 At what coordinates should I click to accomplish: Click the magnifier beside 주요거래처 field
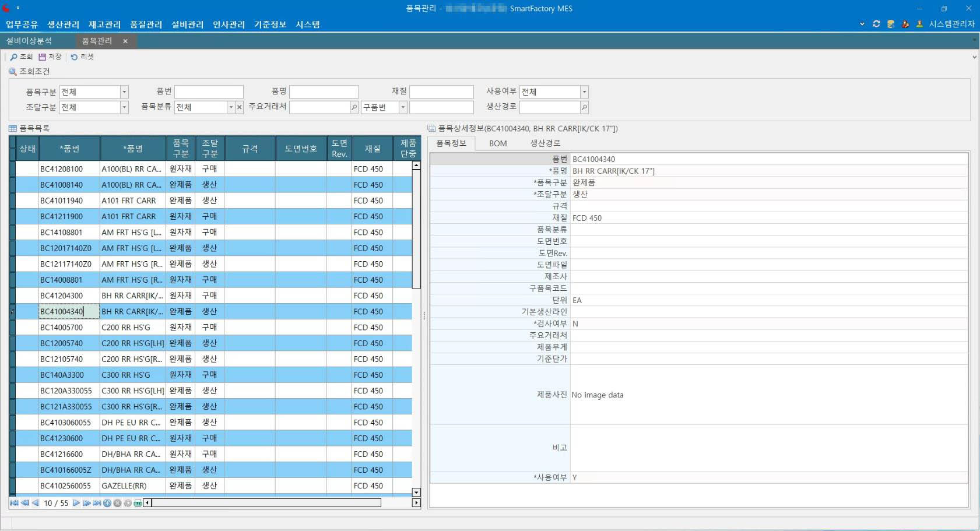click(x=354, y=107)
